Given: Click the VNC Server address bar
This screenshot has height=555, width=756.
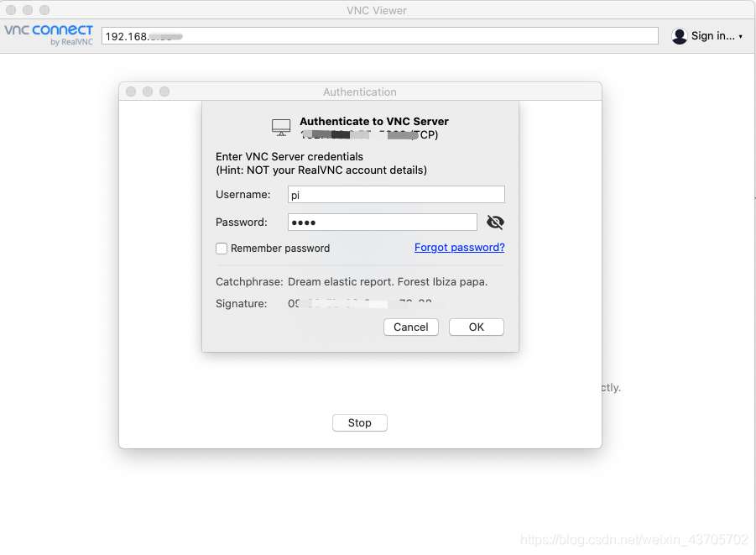Looking at the screenshot, I should click(x=379, y=36).
